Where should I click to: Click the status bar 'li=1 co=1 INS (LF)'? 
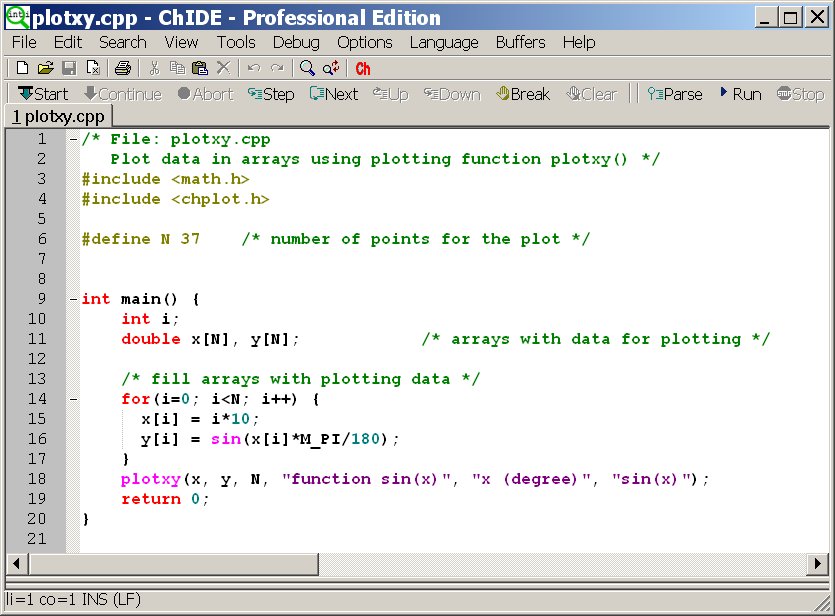tap(73, 599)
